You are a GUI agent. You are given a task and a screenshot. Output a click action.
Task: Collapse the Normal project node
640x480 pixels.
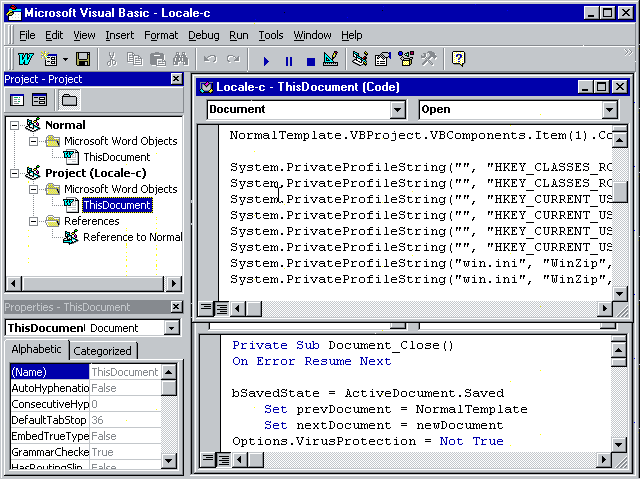(x=14, y=125)
